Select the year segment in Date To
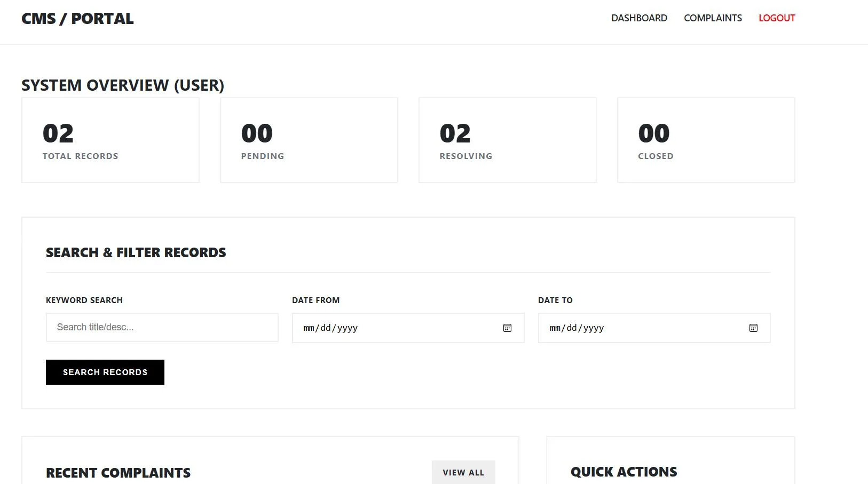868x484 pixels. [x=594, y=328]
